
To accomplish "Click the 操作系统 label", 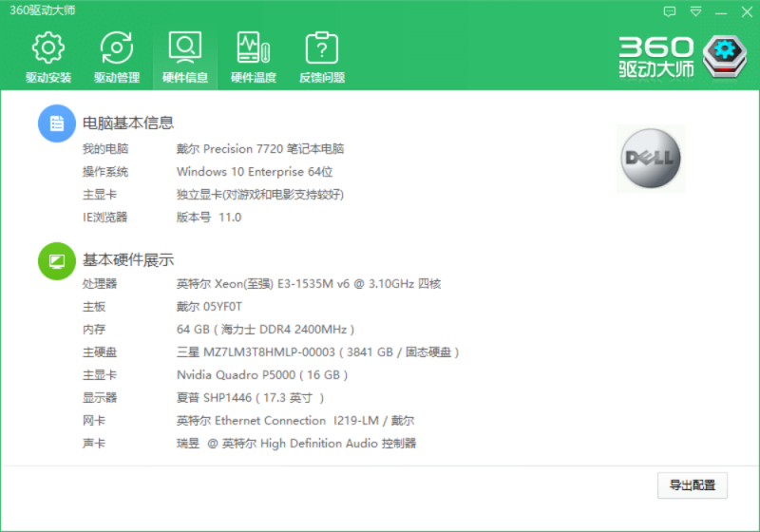I will pyautogui.click(x=105, y=172).
